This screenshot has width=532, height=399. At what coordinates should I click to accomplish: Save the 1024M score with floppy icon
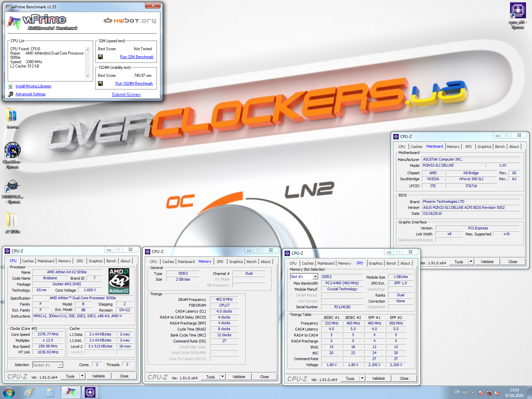[x=100, y=83]
